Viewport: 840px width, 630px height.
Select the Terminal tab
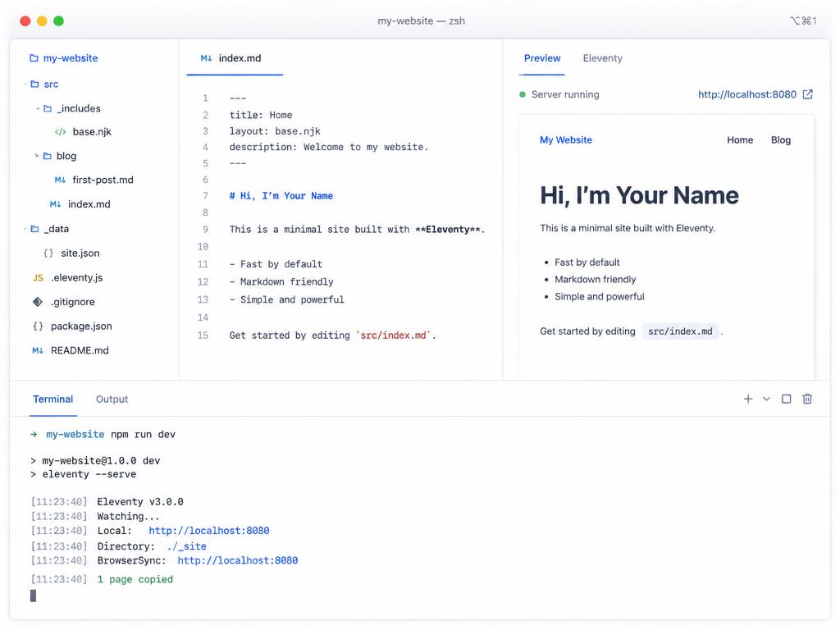(53, 399)
